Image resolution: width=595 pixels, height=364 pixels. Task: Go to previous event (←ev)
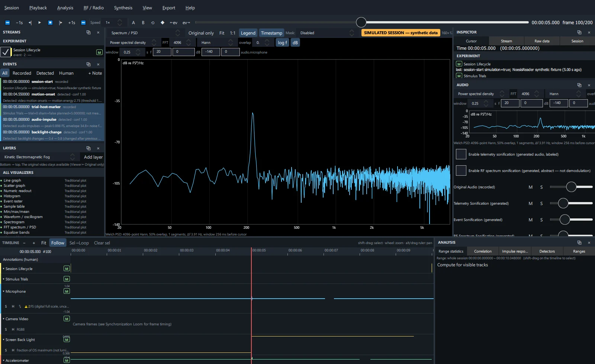[x=174, y=23]
